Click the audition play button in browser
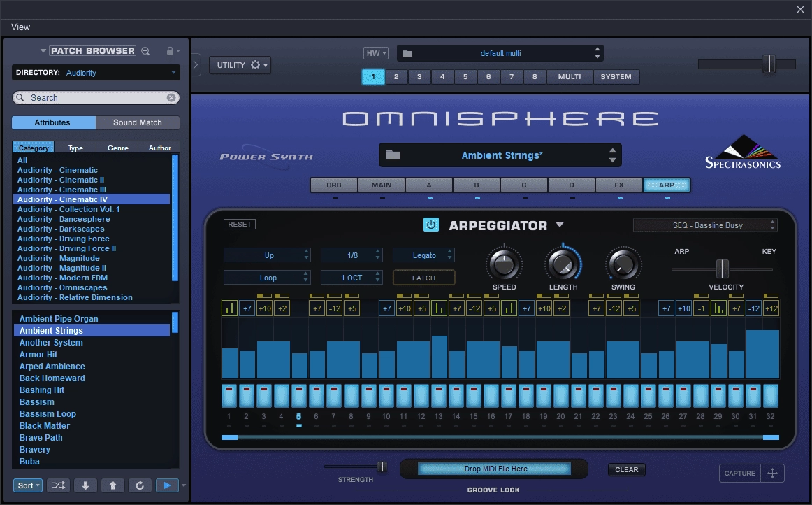Image resolution: width=812 pixels, height=505 pixels. coord(167,485)
